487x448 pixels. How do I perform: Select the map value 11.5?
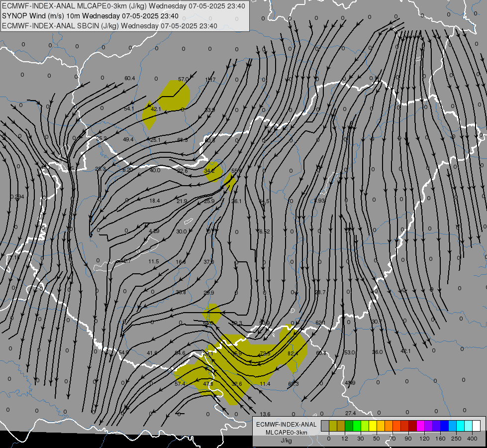154,261
